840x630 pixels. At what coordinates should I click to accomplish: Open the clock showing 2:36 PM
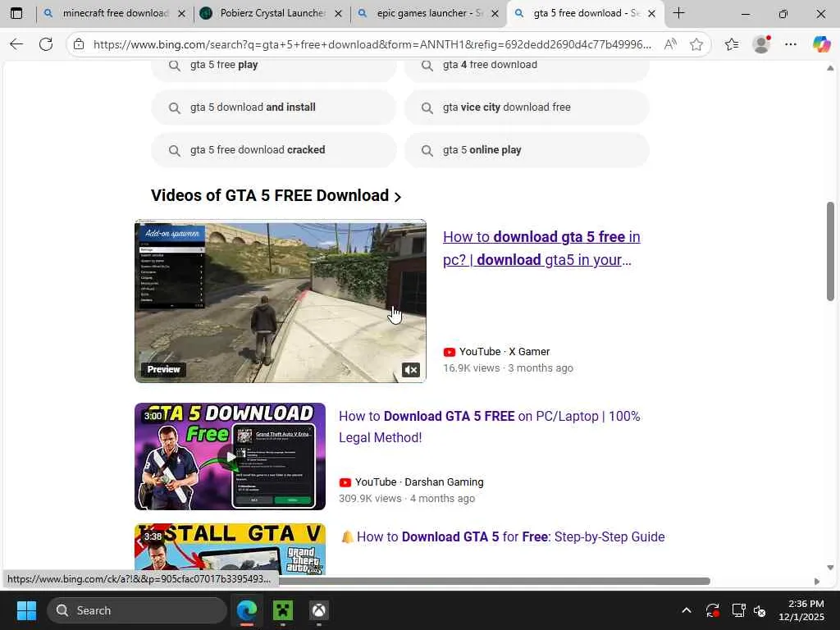pos(801,610)
